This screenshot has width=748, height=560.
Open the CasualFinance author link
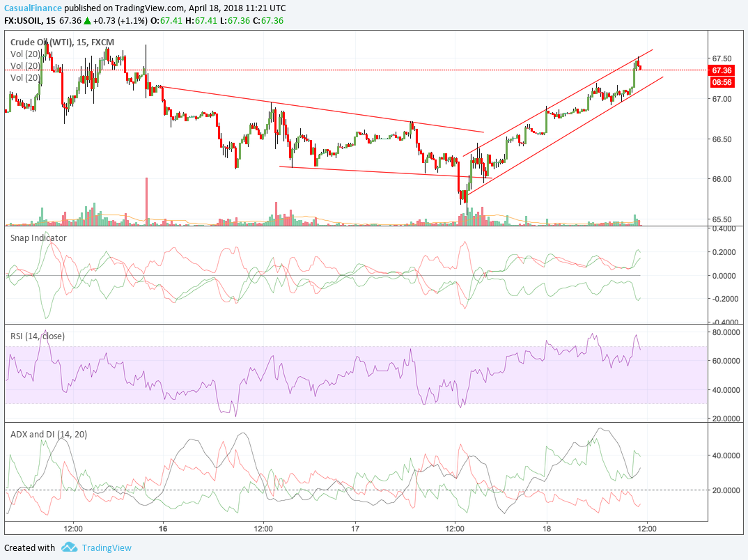pos(33,8)
